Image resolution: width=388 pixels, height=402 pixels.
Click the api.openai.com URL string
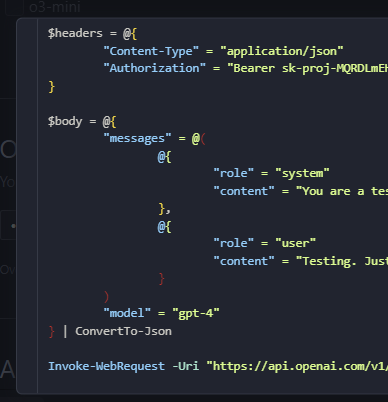click(x=297, y=366)
